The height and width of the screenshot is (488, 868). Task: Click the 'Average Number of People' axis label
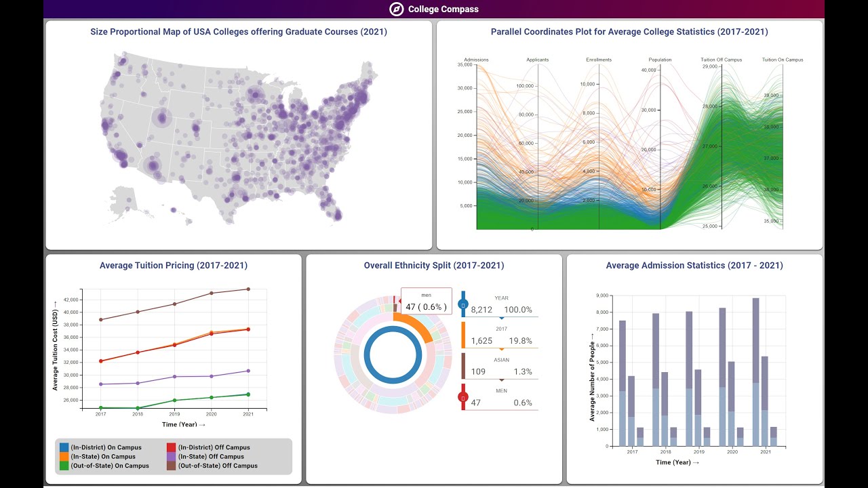point(592,377)
